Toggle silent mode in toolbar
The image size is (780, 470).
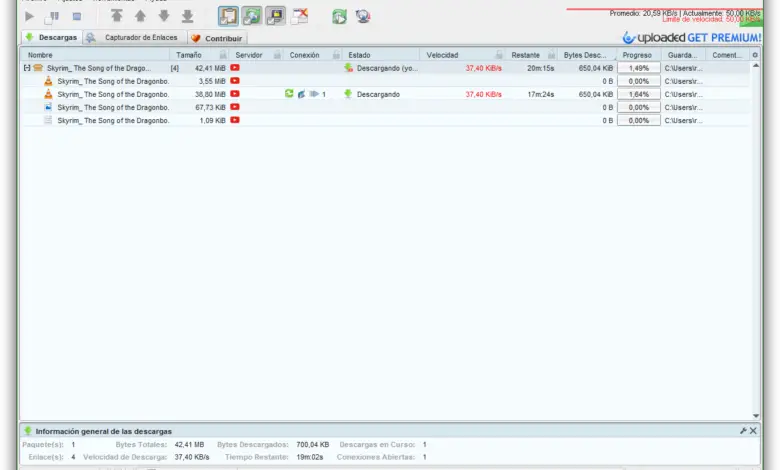[299, 16]
